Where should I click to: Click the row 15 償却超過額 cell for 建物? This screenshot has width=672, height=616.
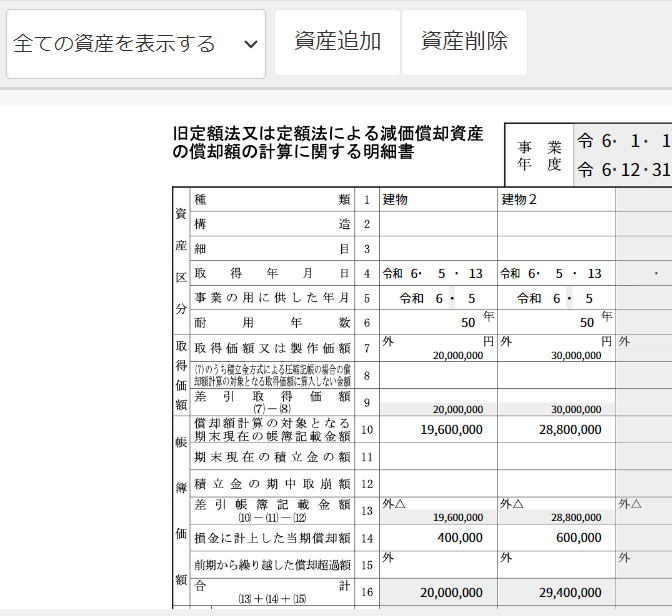438,565
